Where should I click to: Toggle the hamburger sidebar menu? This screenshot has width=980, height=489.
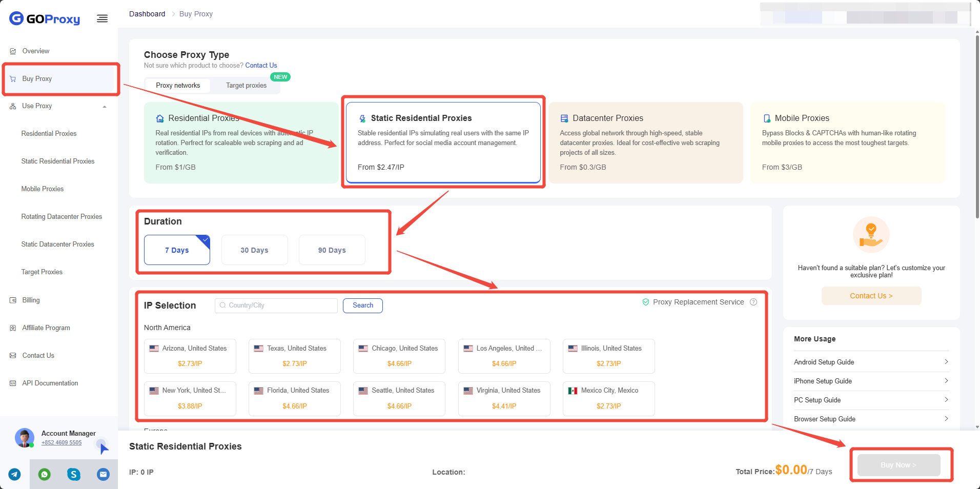click(103, 19)
